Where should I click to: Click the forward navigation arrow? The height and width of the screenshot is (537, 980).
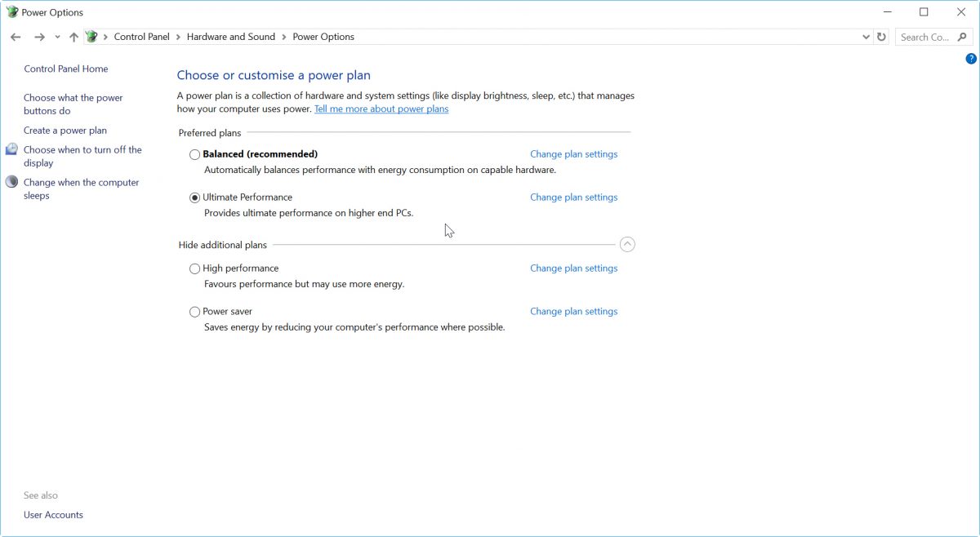[x=38, y=37]
